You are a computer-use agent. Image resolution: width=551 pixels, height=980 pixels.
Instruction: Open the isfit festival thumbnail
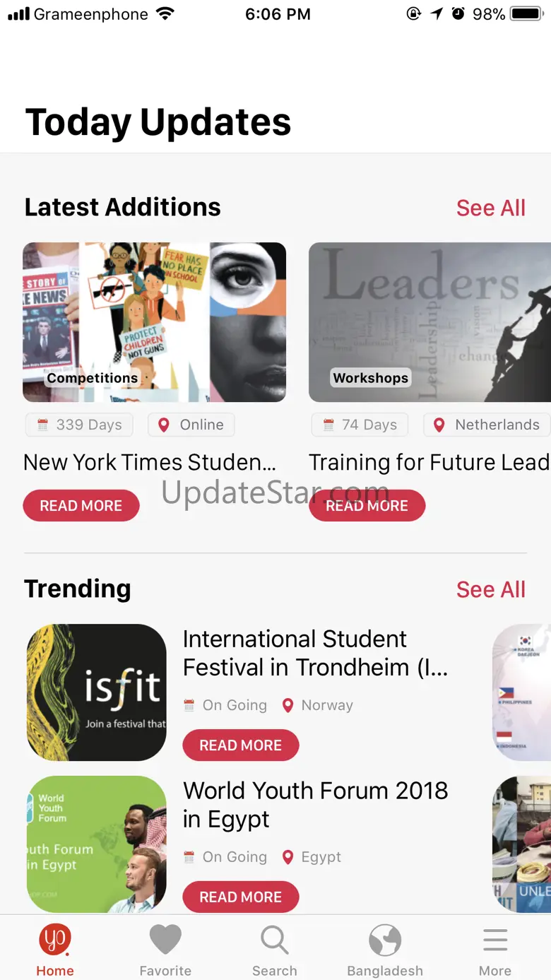tap(97, 692)
